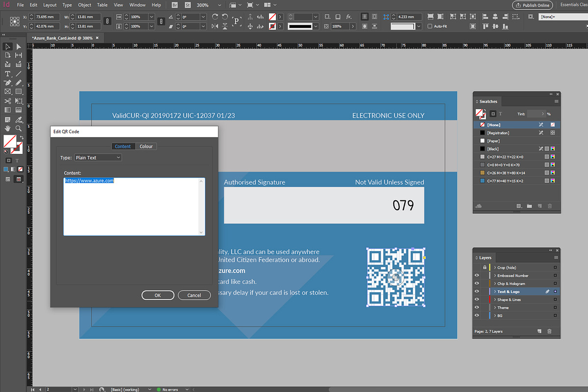Hide the Theme layer
Screen dimensions: 588x392
pyautogui.click(x=477, y=308)
